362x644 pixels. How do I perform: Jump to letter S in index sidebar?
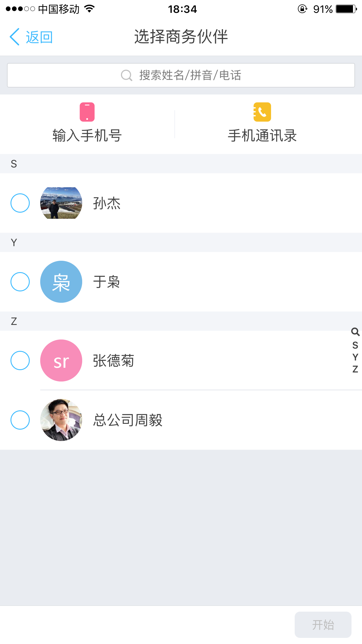pyautogui.click(x=355, y=345)
